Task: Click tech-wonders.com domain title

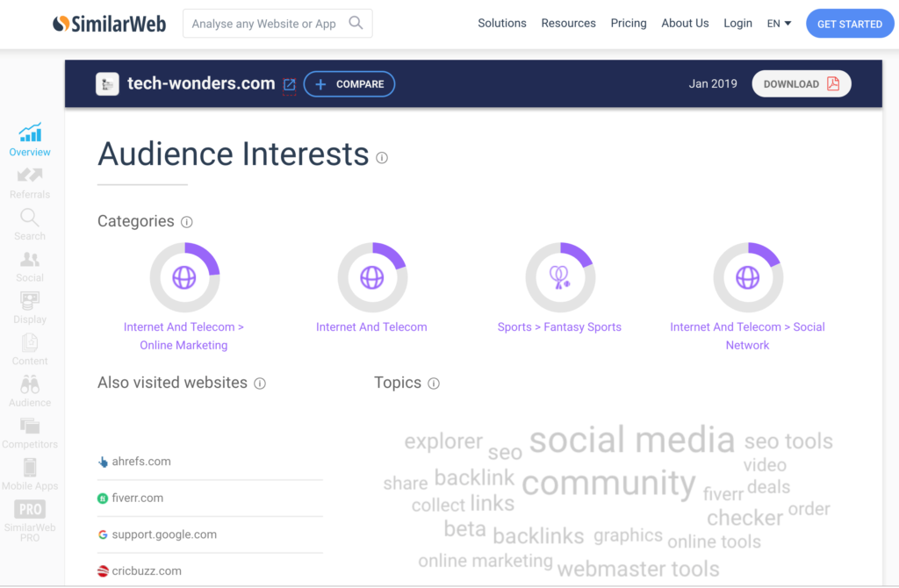Action: 201,83
